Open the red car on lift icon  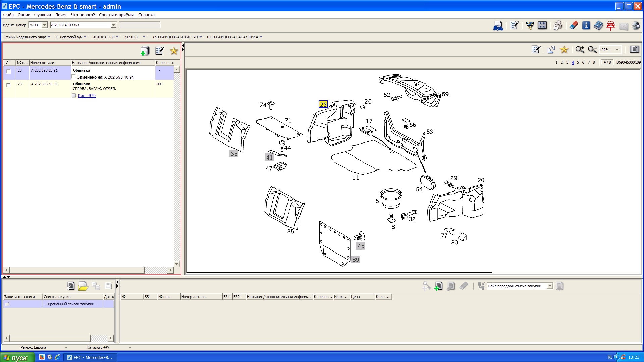[611, 26]
